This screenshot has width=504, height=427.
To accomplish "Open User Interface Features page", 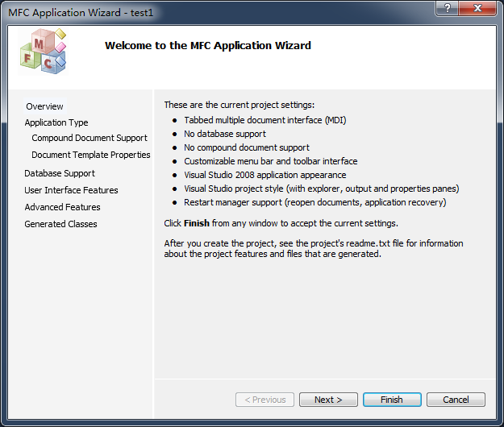I will click(71, 190).
